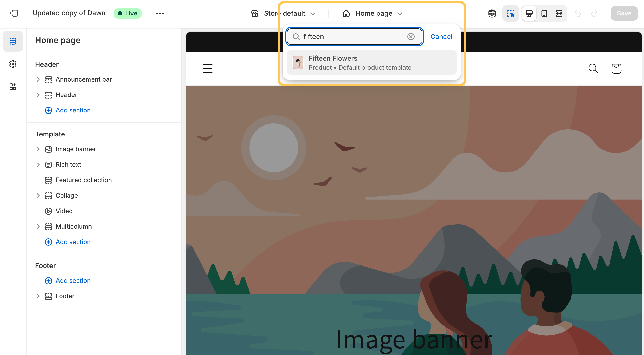This screenshot has width=644, height=355.
Task: Expand the Image banner section
Action: tap(38, 149)
